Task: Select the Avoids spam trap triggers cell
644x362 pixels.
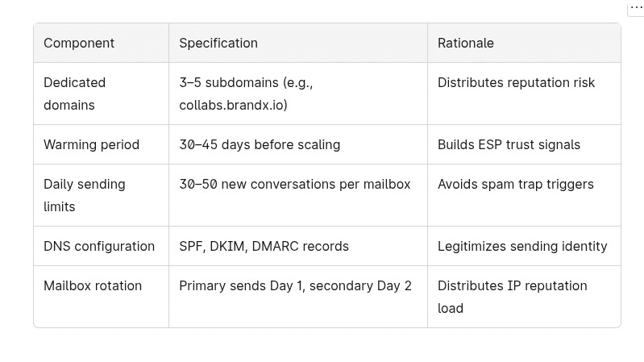Action: [x=515, y=185]
